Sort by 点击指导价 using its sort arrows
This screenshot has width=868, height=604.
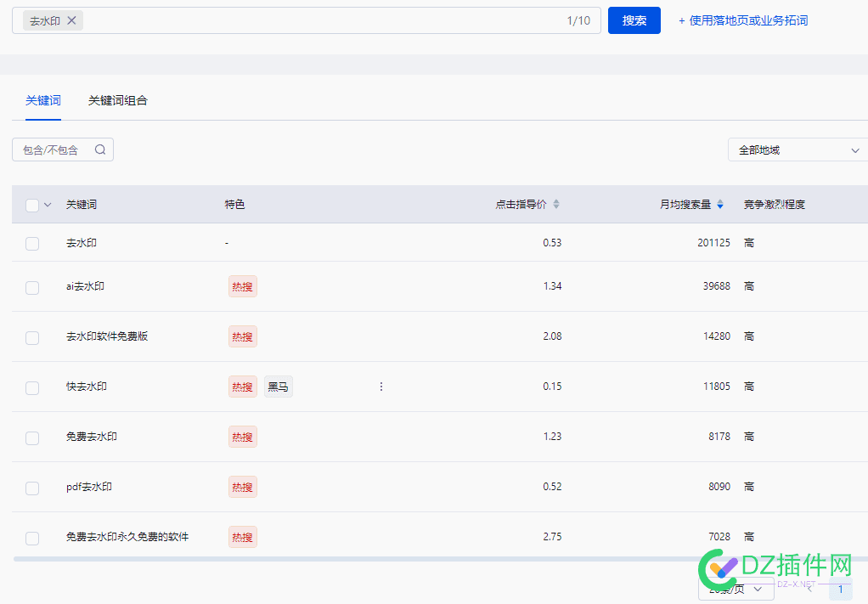555,204
